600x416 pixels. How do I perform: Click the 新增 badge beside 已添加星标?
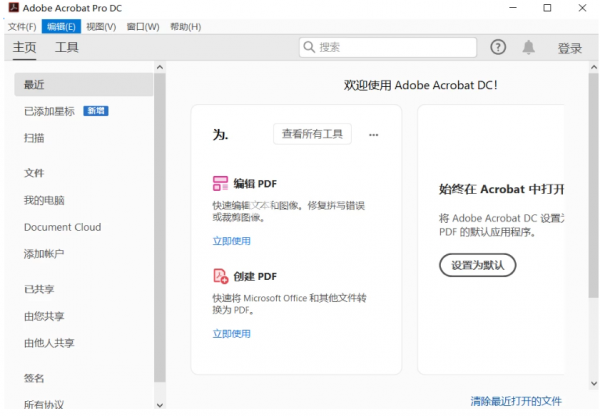[x=96, y=111]
